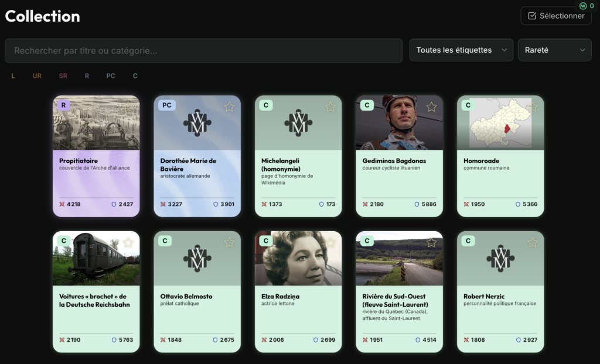Filter by C rarity
600x364 pixels.
(x=135, y=75)
